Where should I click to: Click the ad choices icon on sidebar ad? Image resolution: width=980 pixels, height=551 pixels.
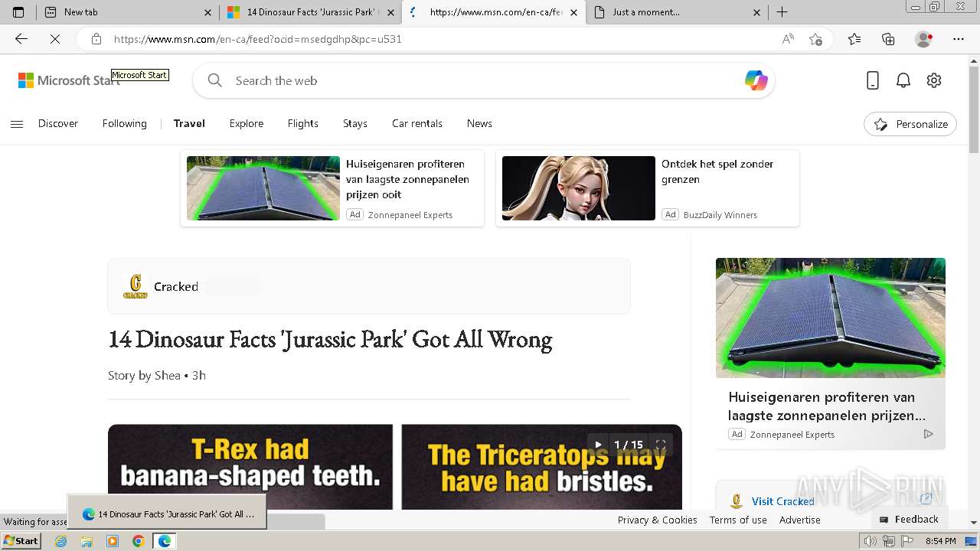point(928,434)
